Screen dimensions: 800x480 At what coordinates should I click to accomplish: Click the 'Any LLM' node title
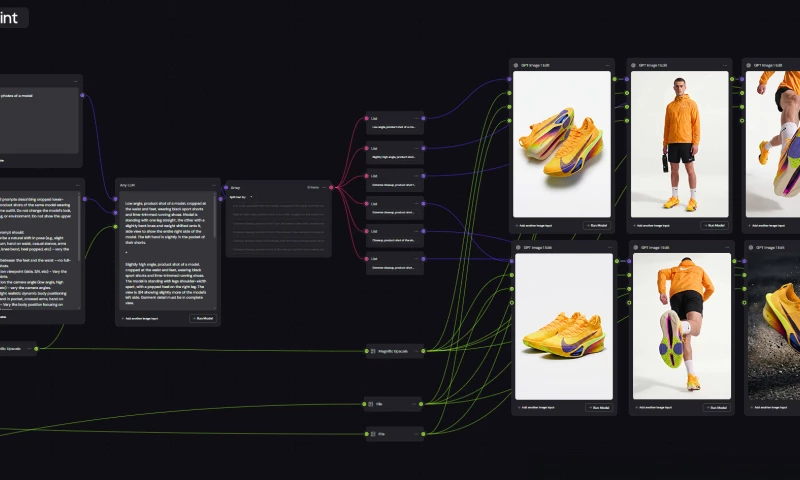click(128, 185)
